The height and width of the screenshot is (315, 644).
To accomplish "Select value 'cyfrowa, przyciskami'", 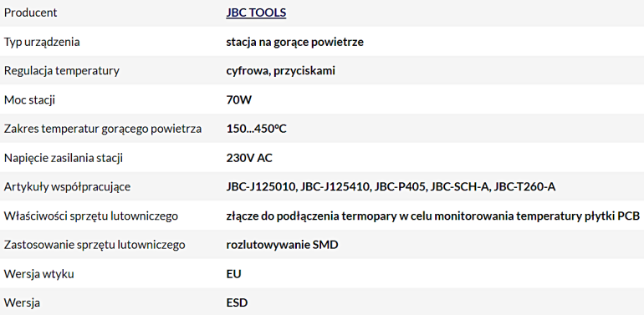I will (x=280, y=71).
